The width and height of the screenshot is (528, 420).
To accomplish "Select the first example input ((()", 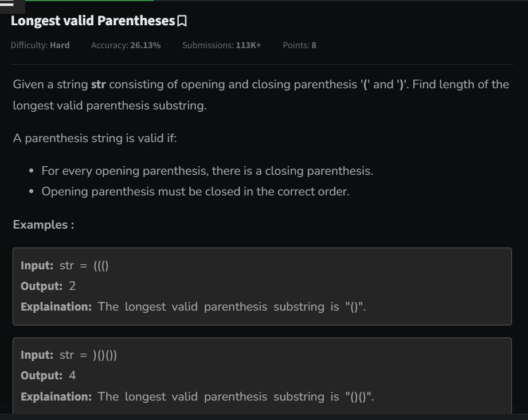I will 101,265.
